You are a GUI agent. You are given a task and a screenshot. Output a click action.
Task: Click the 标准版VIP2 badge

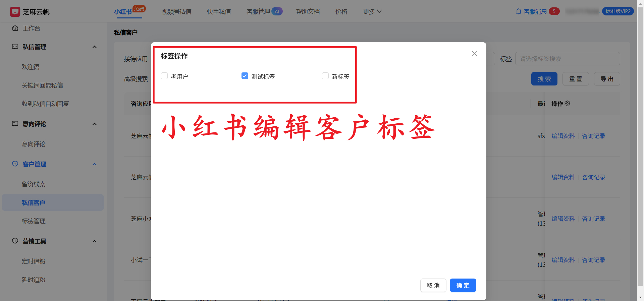click(x=618, y=11)
